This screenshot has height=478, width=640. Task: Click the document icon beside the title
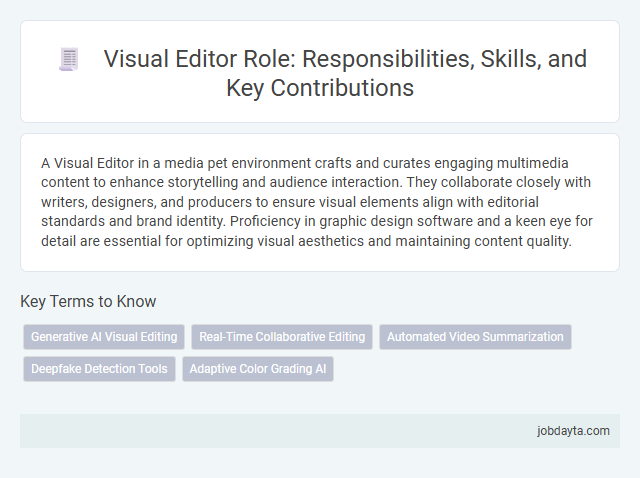[x=69, y=60]
